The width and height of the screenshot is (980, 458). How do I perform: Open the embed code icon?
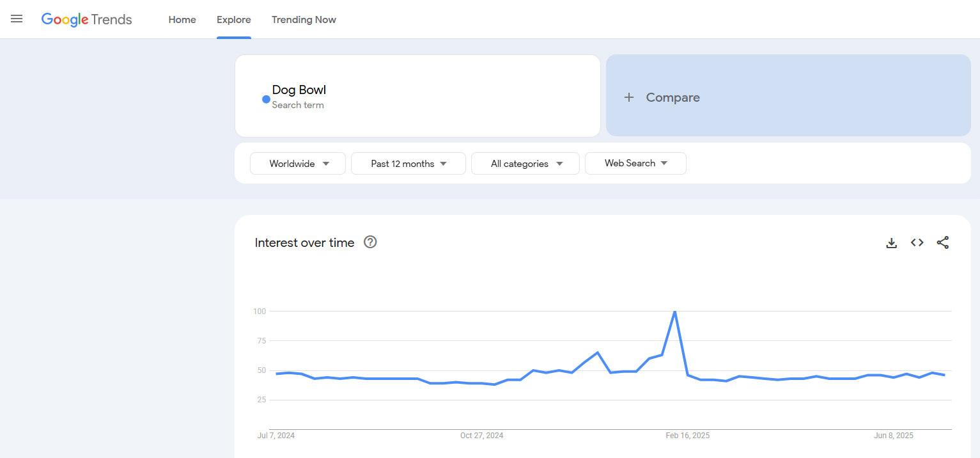pyautogui.click(x=917, y=242)
